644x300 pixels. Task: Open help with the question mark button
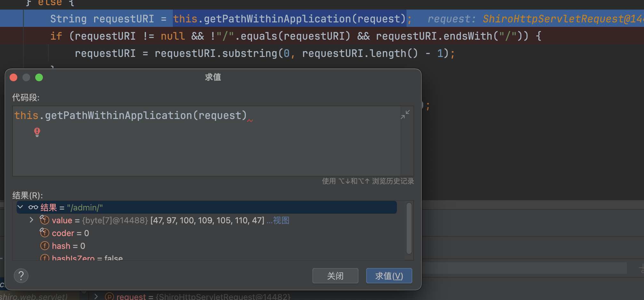click(21, 276)
